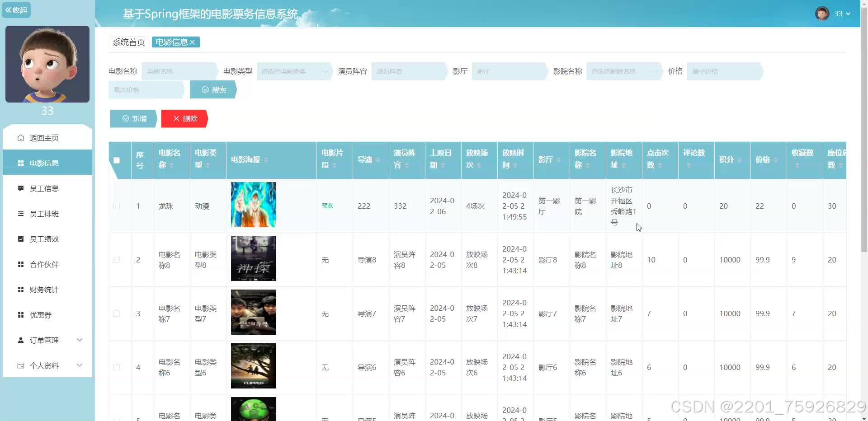Click the large sidebar profile avatar image
This screenshot has width=868, height=421.
pyautogui.click(x=47, y=64)
